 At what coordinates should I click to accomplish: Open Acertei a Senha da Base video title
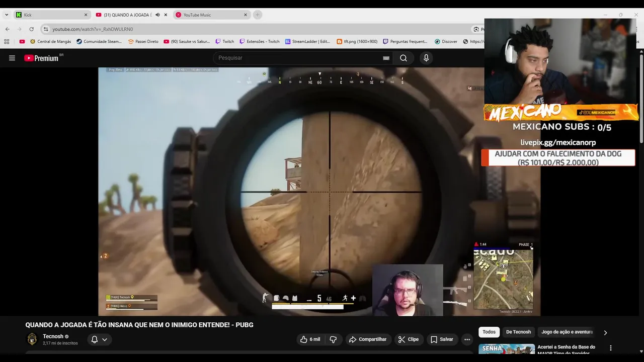pos(566,350)
